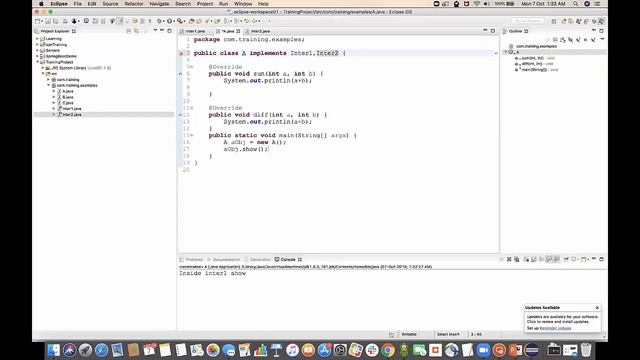Image resolution: width=640 pixels, height=360 pixels.
Task: Click Remove Launch X icon in Console
Action: tap(509, 259)
